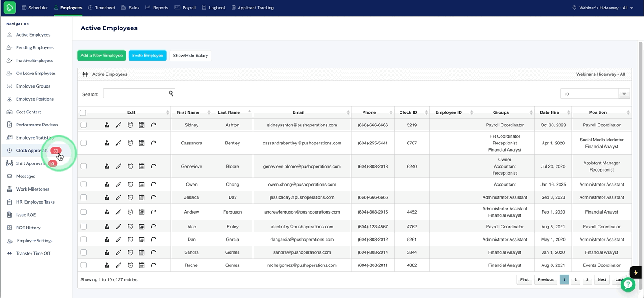644x298 pixels.
Task: Click the arrow icon for Rachel Gomez
Action: click(x=154, y=265)
